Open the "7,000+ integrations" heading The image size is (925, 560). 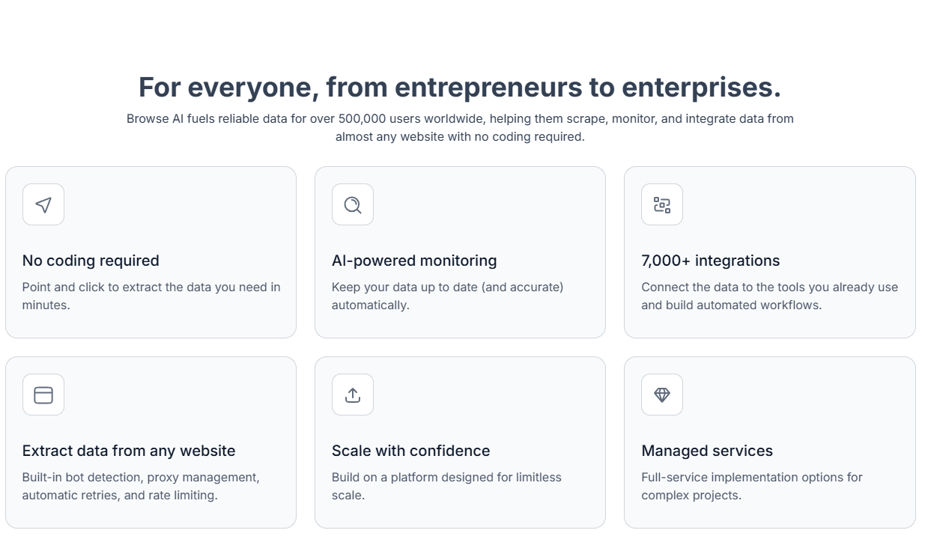[710, 261]
